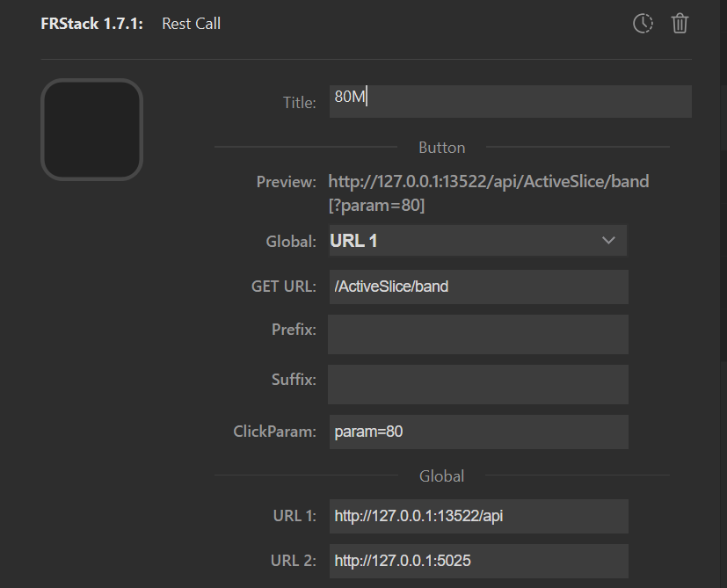
Task: Click the FRStack 1.7.1 plugin name
Action: 91,24
